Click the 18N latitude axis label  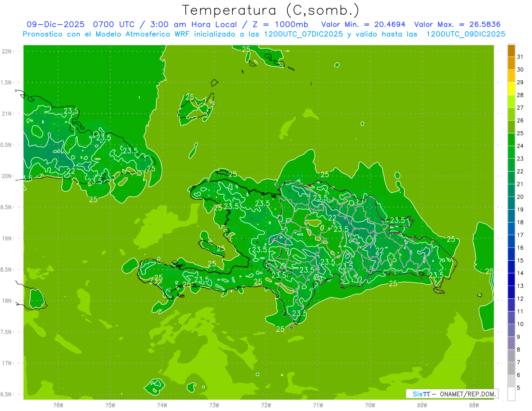[x=6, y=301]
